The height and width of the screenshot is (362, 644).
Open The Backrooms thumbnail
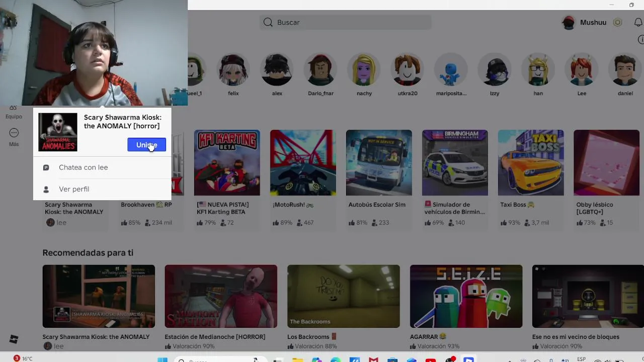344,296
